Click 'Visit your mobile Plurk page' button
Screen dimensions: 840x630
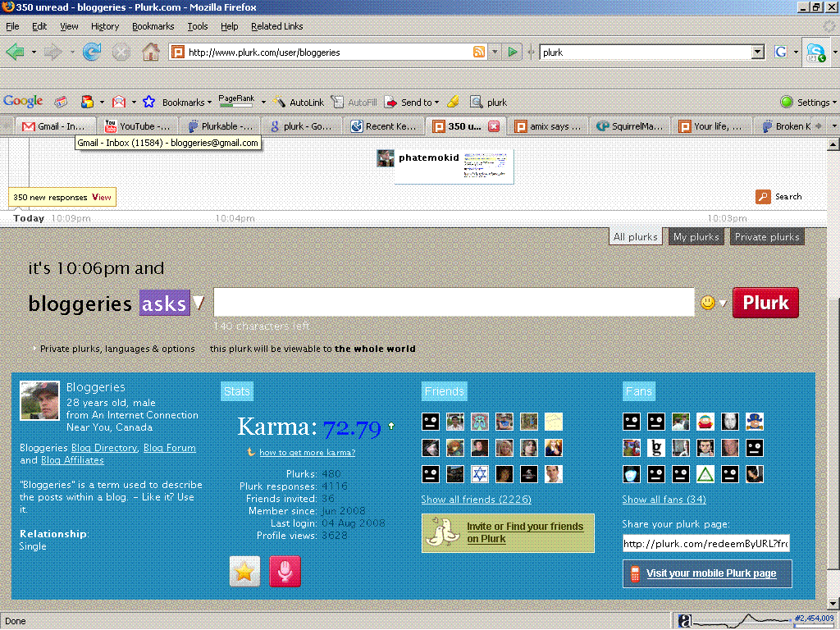707,573
